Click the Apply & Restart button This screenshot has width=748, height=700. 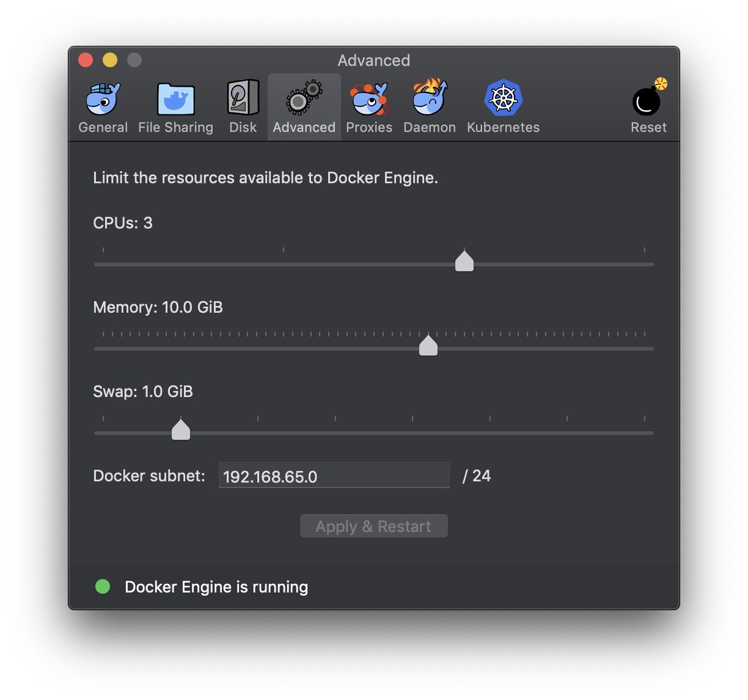pos(374,526)
